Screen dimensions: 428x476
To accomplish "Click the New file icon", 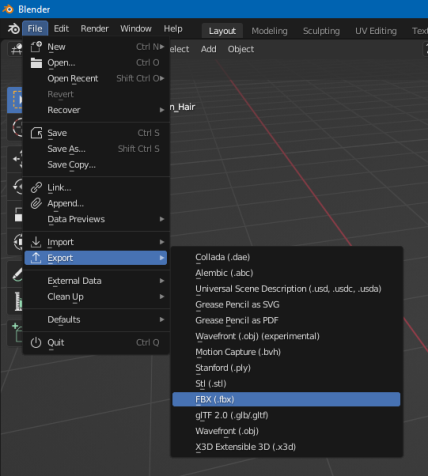I will [36, 47].
